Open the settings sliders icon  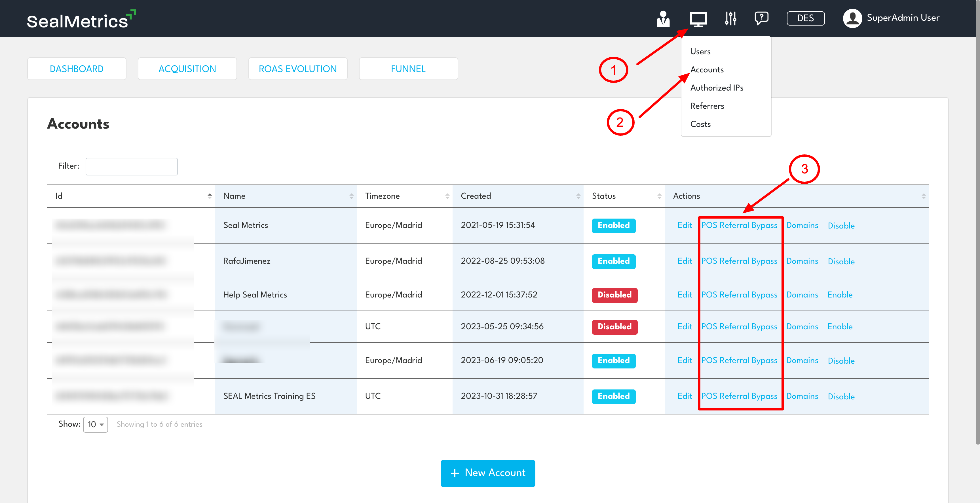click(x=730, y=18)
